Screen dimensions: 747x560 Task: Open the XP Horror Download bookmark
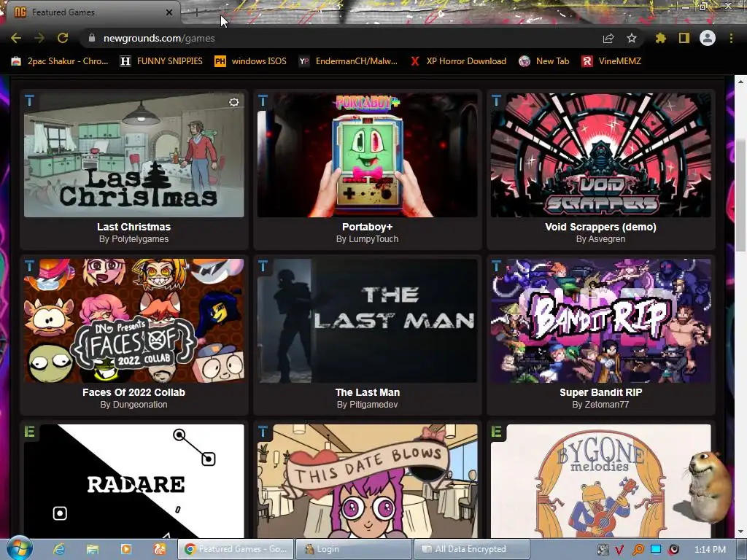click(x=458, y=61)
